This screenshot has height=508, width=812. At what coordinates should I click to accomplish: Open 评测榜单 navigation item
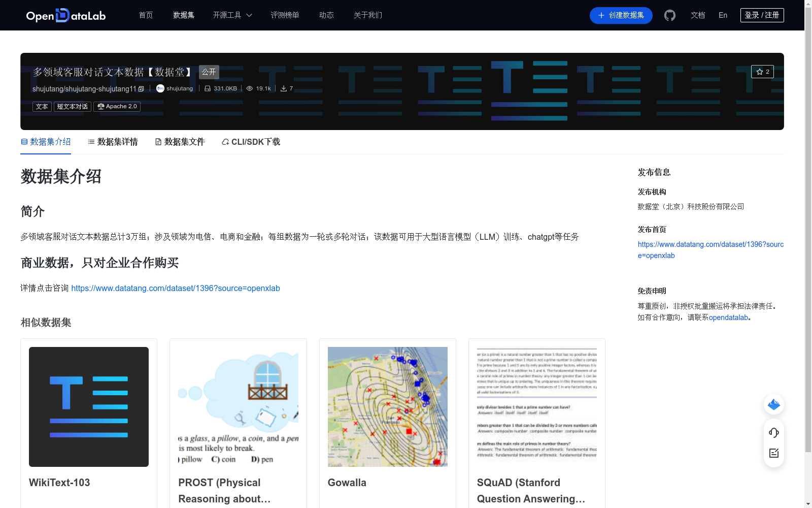285,15
